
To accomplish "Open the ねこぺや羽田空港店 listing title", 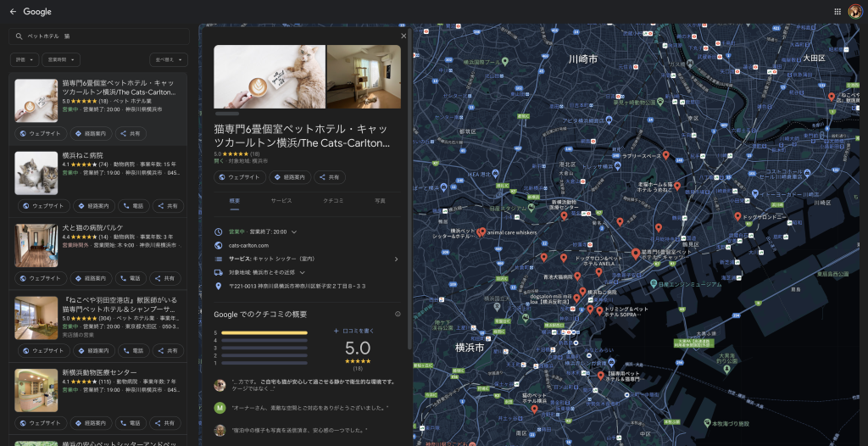I will coord(119,304).
